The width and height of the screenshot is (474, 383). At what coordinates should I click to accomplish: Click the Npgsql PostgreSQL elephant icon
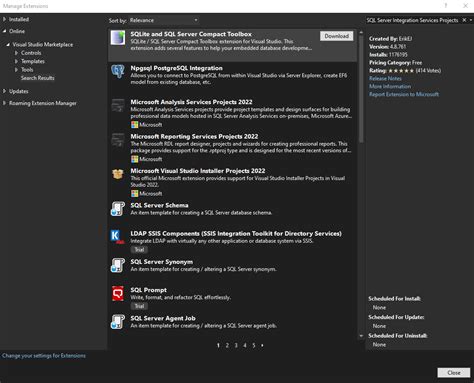pos(118,71)
